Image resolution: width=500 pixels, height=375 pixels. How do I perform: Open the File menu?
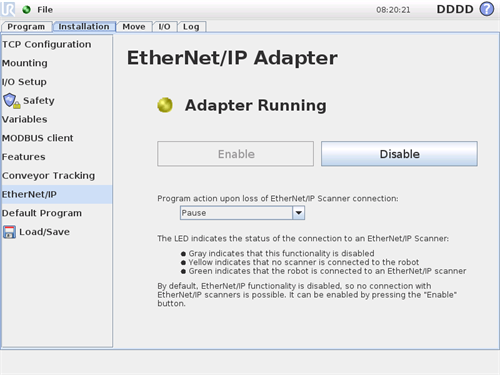point(45,10)
